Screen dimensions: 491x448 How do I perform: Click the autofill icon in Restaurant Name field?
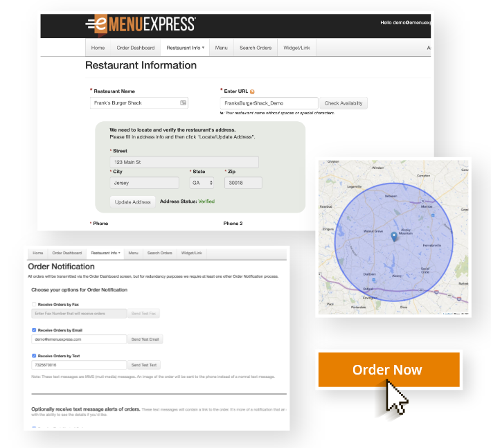(x=184, y=103)
